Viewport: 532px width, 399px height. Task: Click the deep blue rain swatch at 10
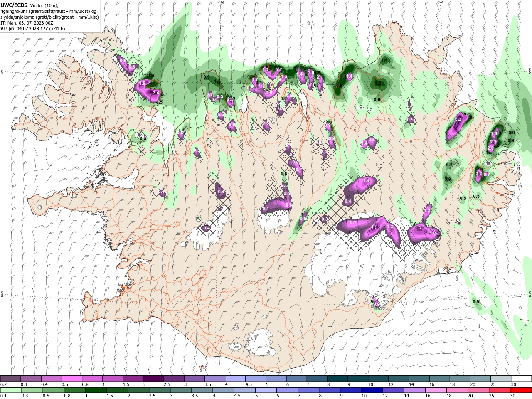[372, 390]
